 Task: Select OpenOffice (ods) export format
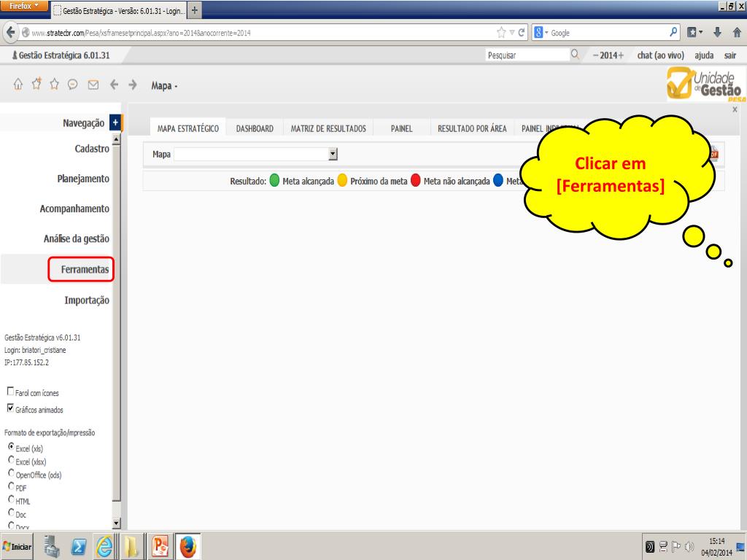[x=11, y=473]
